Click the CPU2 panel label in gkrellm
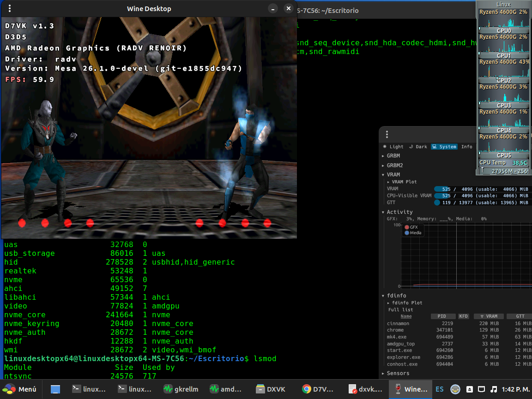532x399 pixels. pos(504,81)
